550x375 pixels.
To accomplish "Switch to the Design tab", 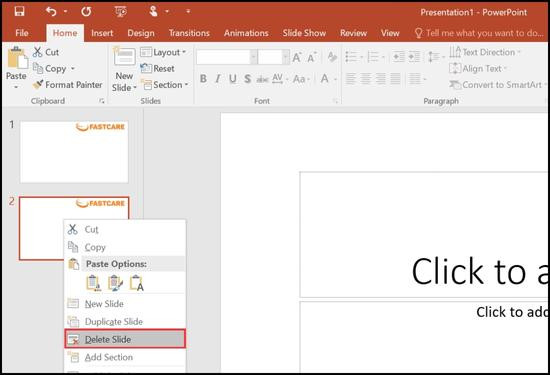I will [x=141, y=33].
